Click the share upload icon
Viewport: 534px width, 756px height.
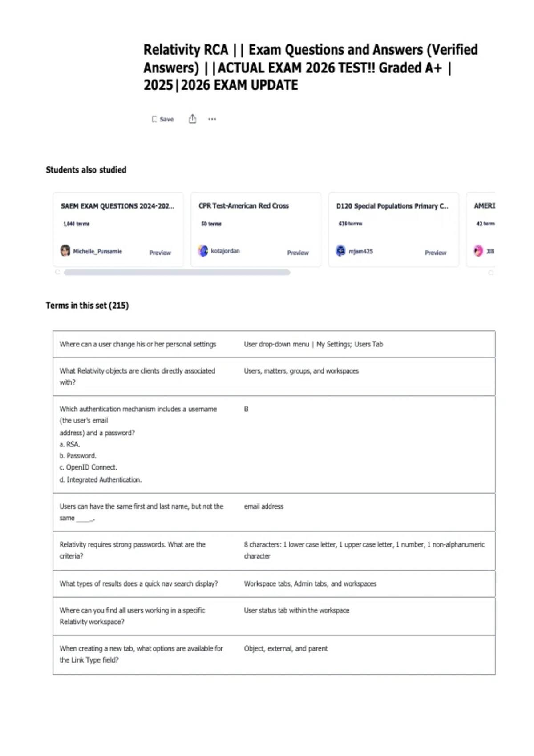(x=192, y=119)
